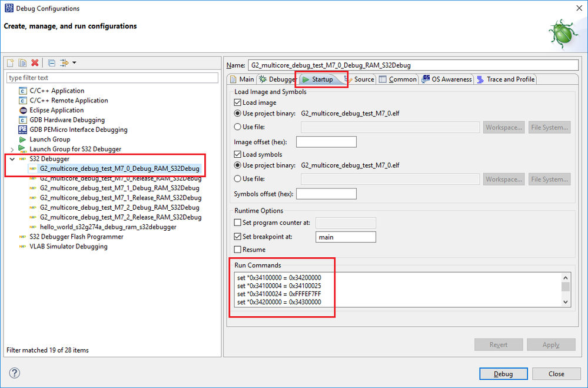Click the Close button
The width and height of the screenshot is (588, 388).
coord(556,374)
